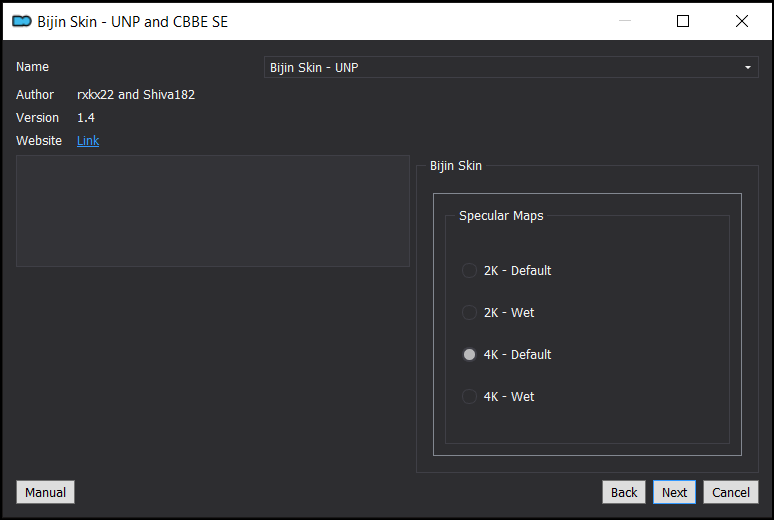Viewport: 774px width, 520px height.
Task: Open the Name dropdown arrow
Action: coord(748,67)
